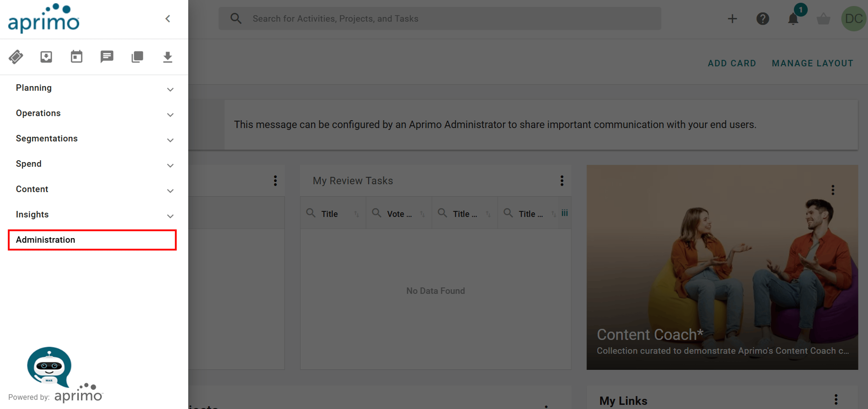Select Segmentations in the sidebar menu
This screenshot has height=409, width=868.
click(47, 139)
